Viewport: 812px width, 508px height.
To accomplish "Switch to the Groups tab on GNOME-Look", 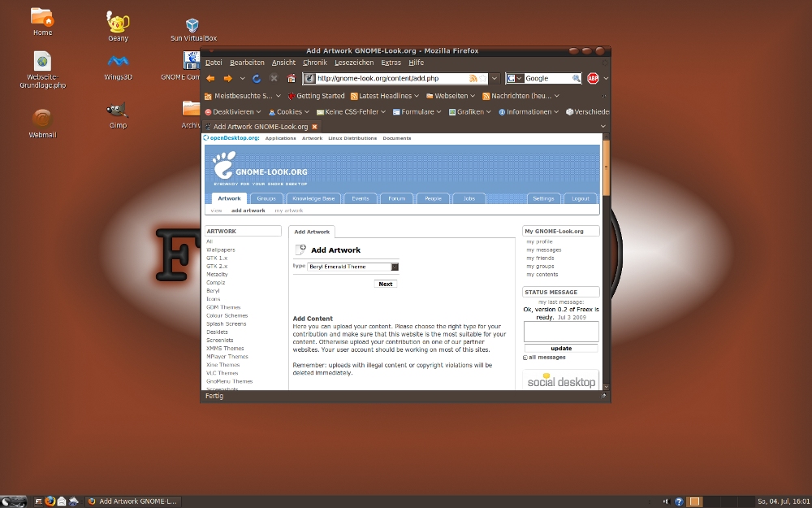I will coord(266,198).
